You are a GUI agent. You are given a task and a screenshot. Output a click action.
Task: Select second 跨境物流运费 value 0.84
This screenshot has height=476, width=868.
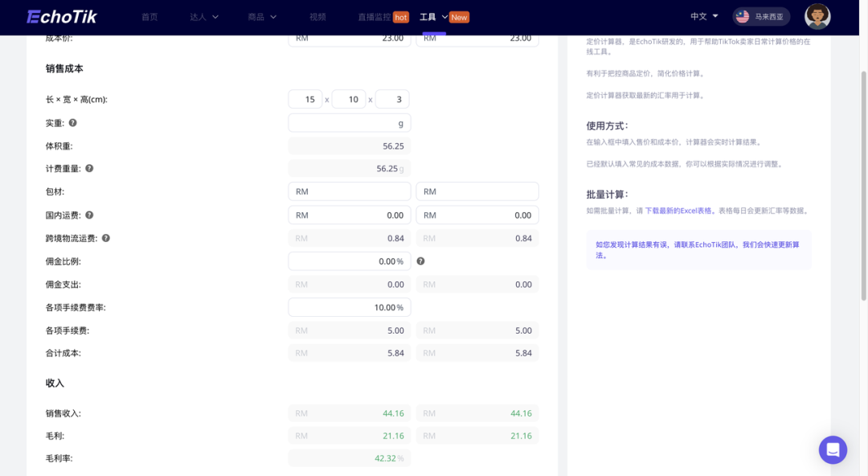click(523, 238)
